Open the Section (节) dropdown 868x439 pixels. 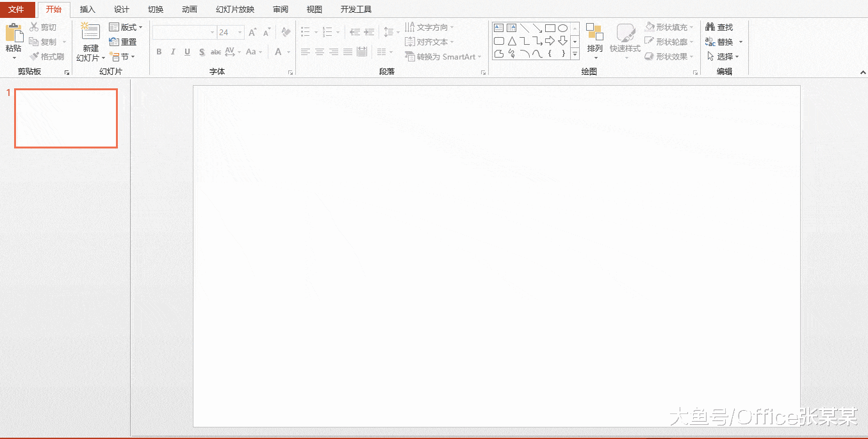coord(122,56)
